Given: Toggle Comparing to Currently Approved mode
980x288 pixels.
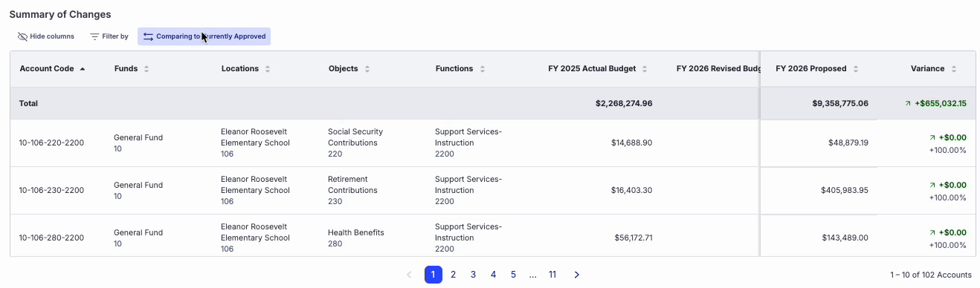Looking at the screenshot, I should click(204, 36).
